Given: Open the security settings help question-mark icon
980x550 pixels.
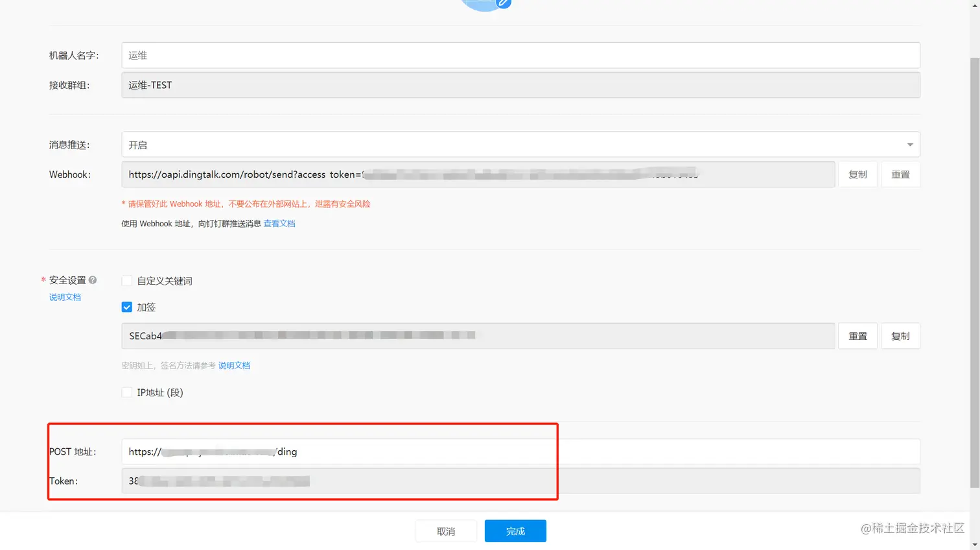Looking at the screenshot, I should (93, 280).
